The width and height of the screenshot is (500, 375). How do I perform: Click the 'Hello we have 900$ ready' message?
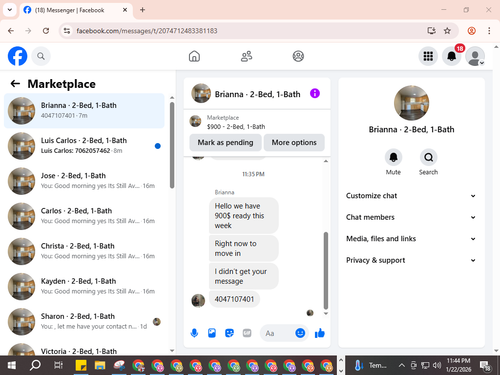click(244, 216)
